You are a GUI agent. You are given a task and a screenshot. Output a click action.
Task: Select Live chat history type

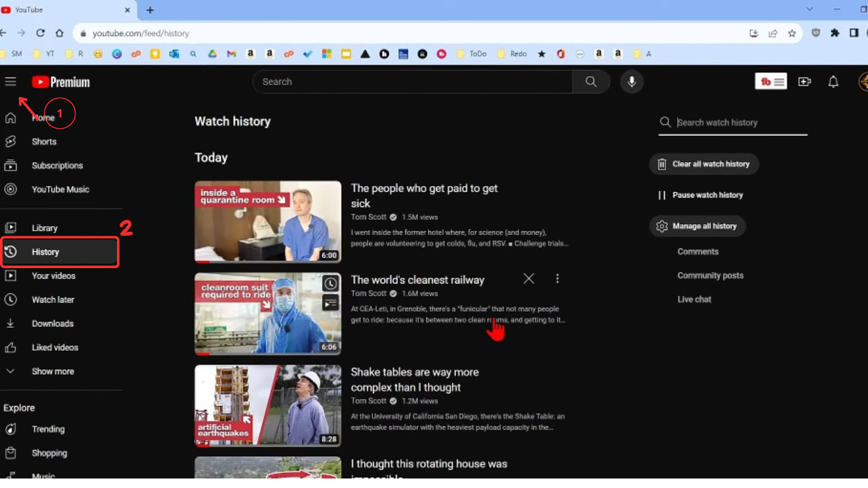click(695, 299)
